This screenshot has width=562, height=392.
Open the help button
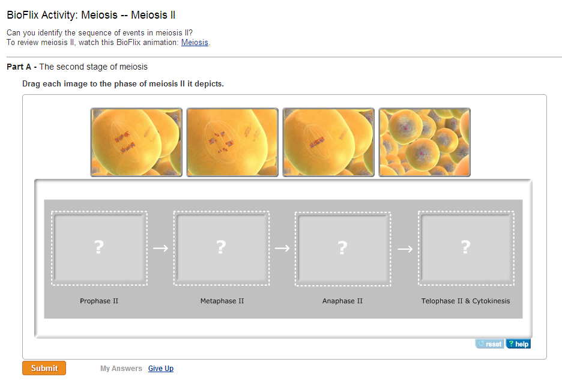click(518, 344)
